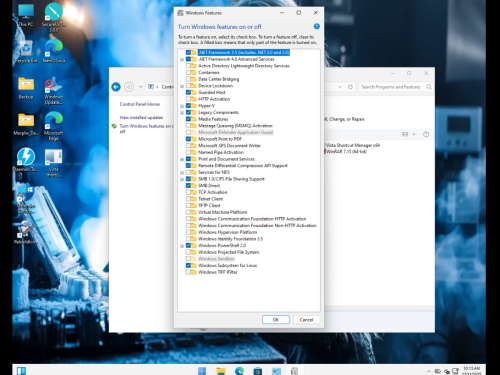Expand the Legacy Components node
The image size is (500, 375).
182,113
